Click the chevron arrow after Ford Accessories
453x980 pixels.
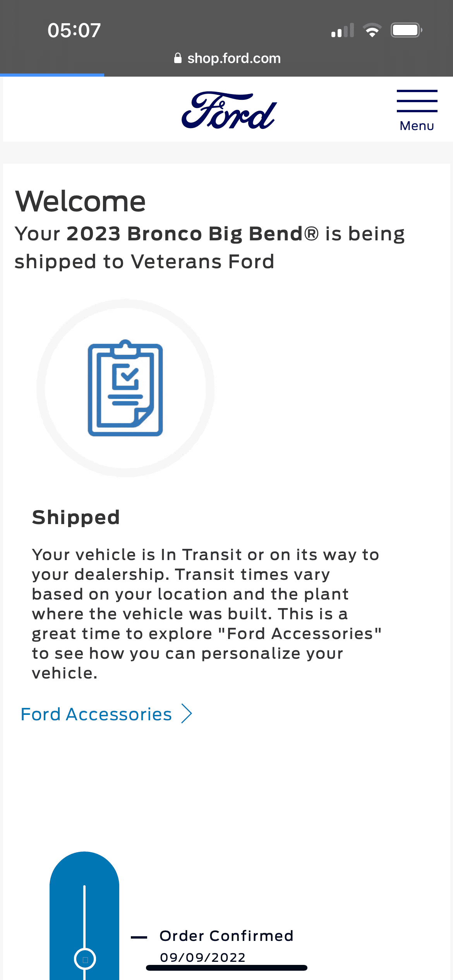pyautogui.click(x=187, y=714)
